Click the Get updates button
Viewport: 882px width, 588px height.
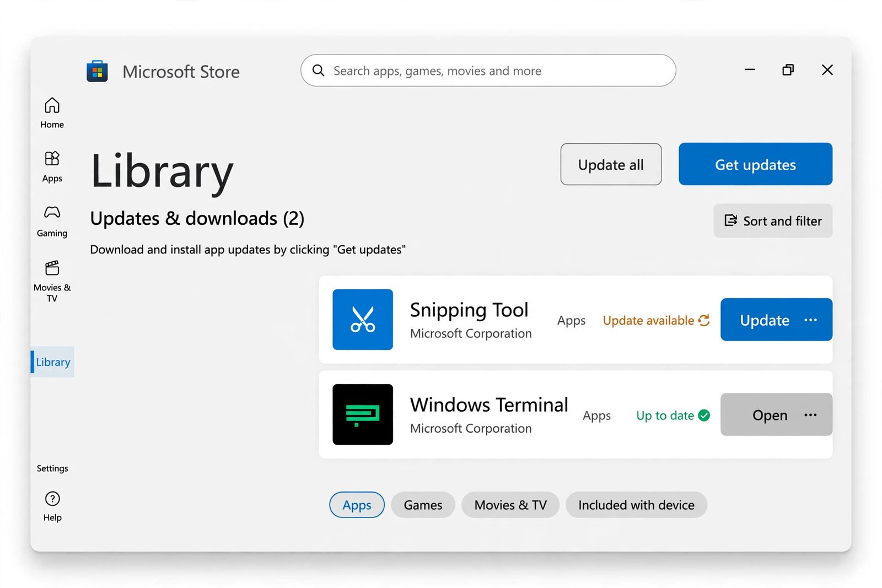click(x=755, y=164)
